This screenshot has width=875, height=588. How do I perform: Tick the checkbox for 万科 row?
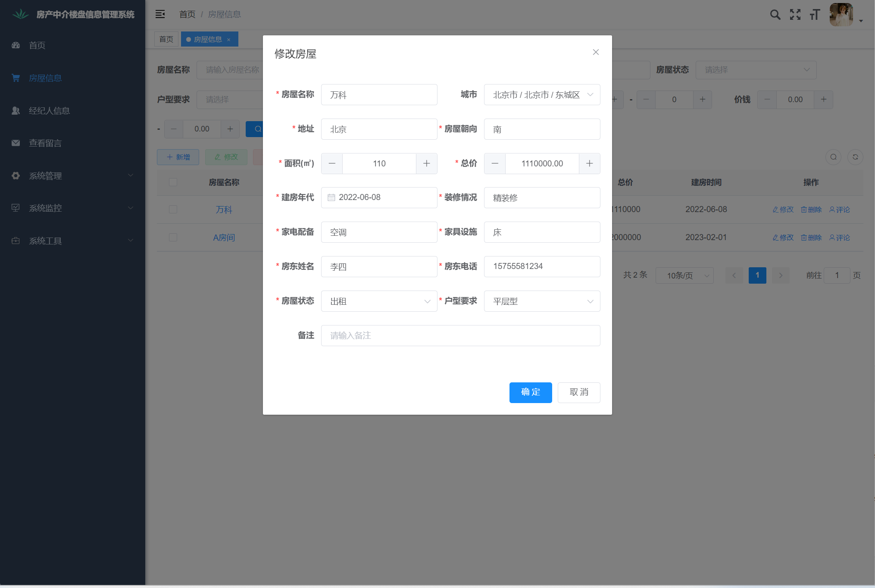173,210
